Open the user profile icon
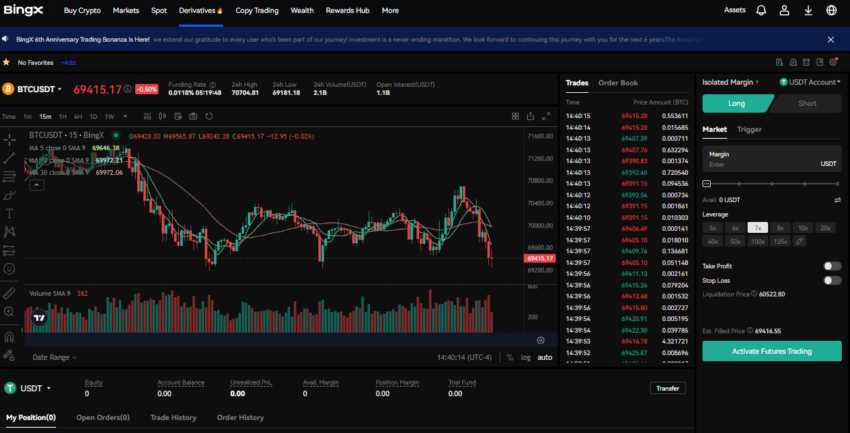This screenshot has width=850, height=433. click(x=786, y=10)
